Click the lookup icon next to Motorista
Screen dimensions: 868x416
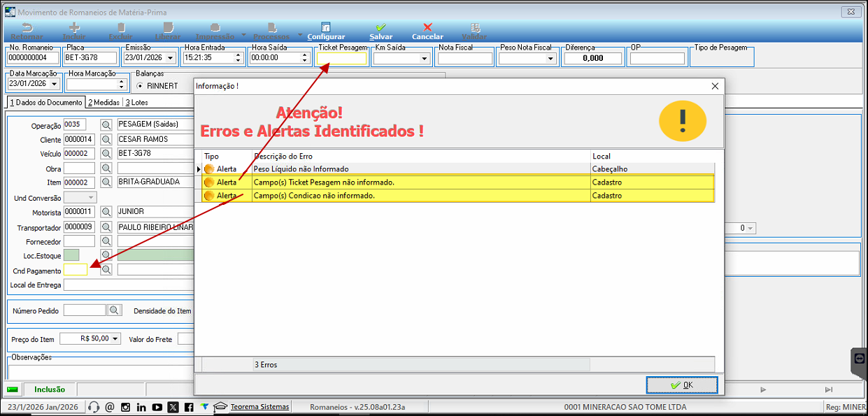tap(106, 211)
